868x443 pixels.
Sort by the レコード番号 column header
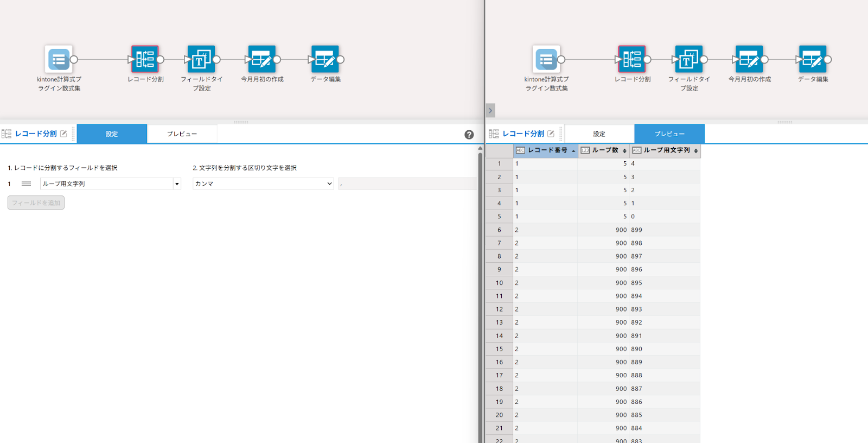coord(547,150)
